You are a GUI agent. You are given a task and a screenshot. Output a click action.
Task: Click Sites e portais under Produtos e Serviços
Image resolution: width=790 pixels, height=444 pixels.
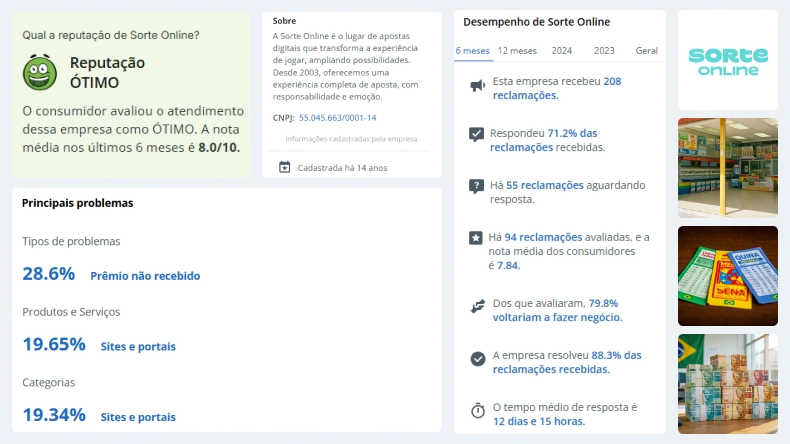[138, 346]
